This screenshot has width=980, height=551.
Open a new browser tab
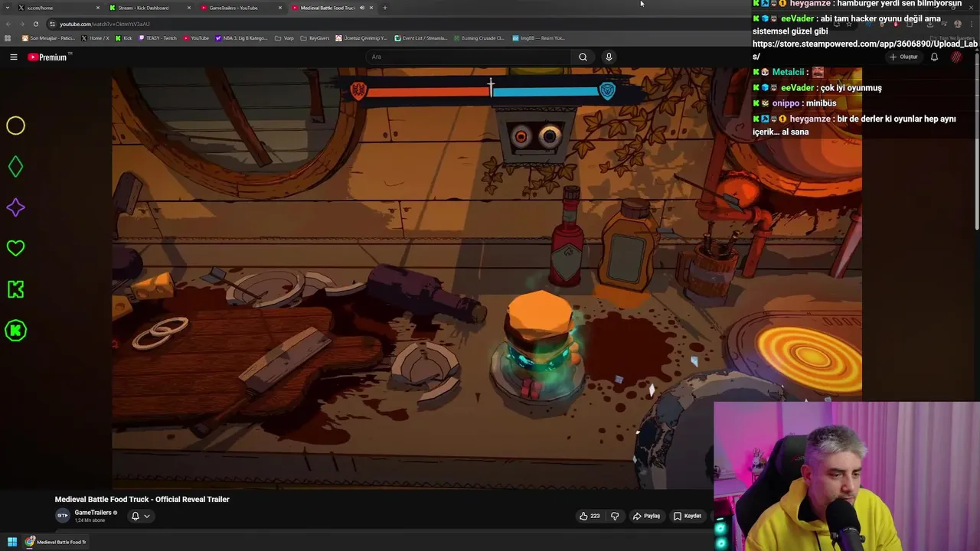click(384, 8)
